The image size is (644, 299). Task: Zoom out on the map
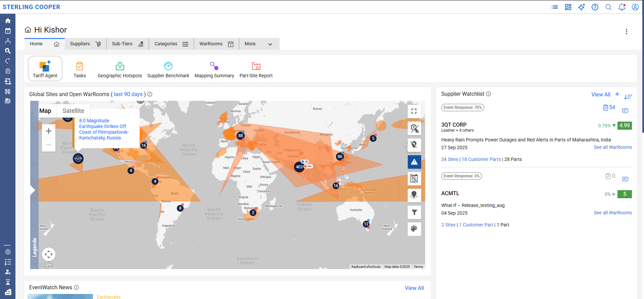pos(49,145)
